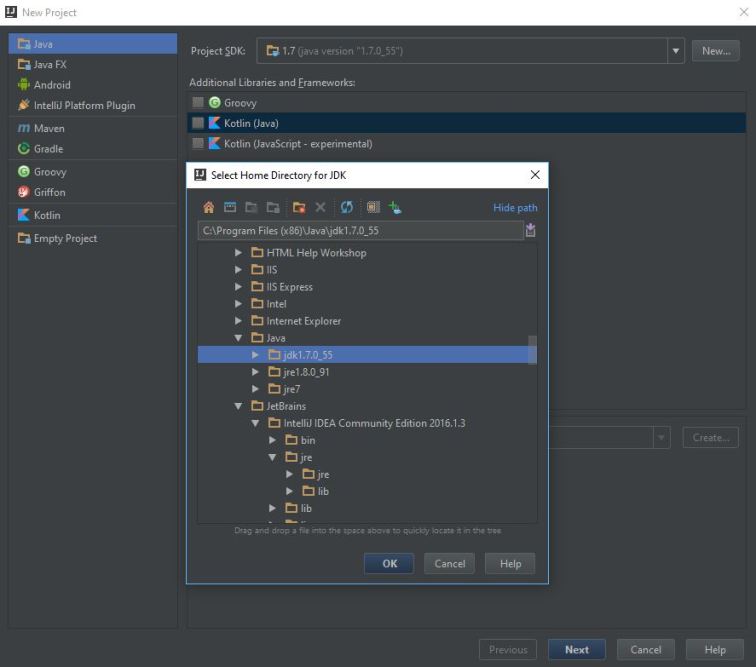
Task: Expand the HTML Help Workshop folder
Action: pyautogui.click(x=238, y=252)
